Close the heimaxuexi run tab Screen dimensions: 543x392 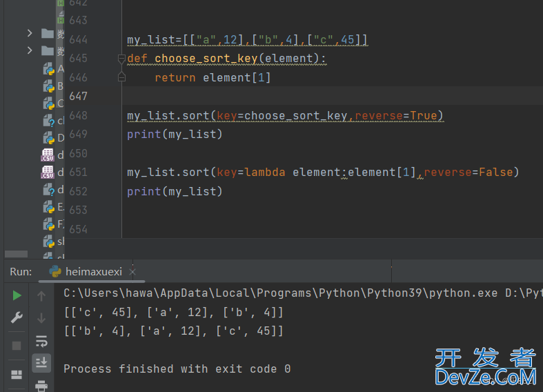point(132,272)
